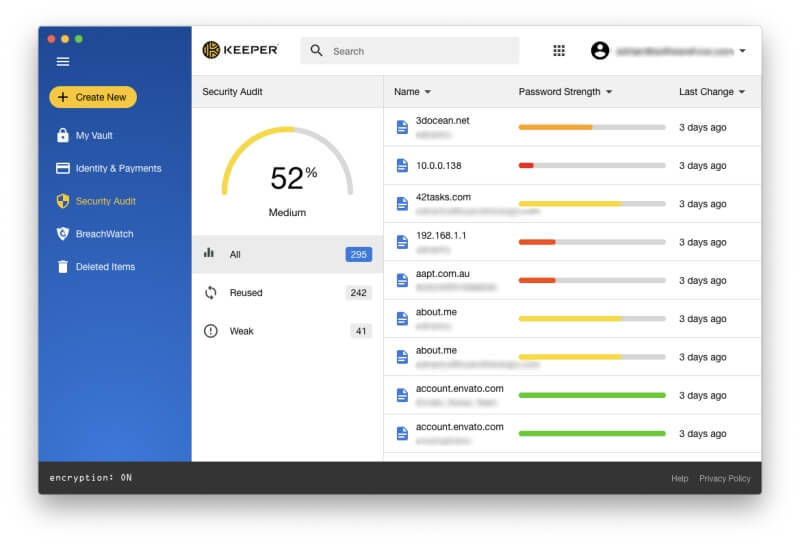The width and height of the screenshot is (800, 545).
Task: Click the Help link in footer
Action: coord(680,478)
